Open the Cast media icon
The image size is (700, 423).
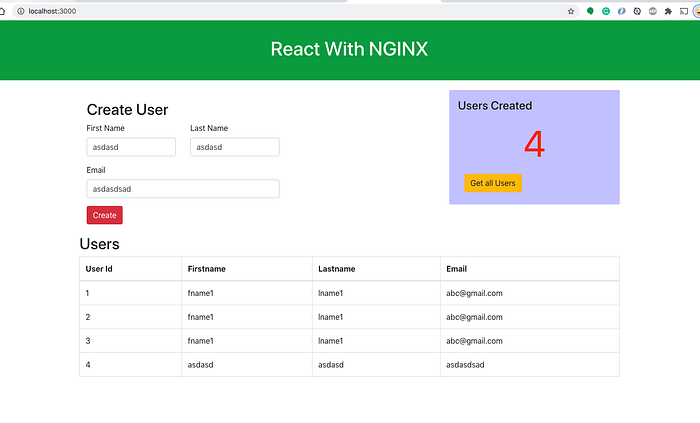point(684,11)
